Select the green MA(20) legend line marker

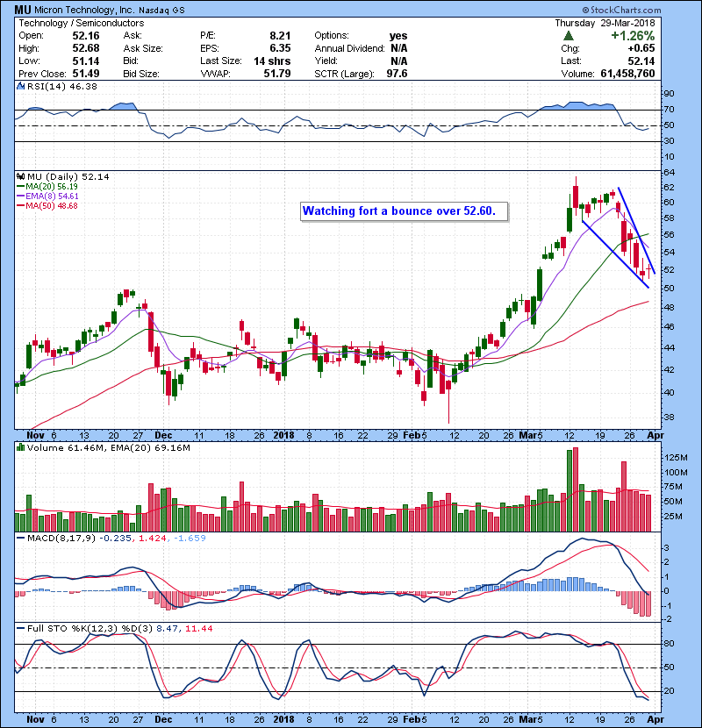tap(20, 186)
